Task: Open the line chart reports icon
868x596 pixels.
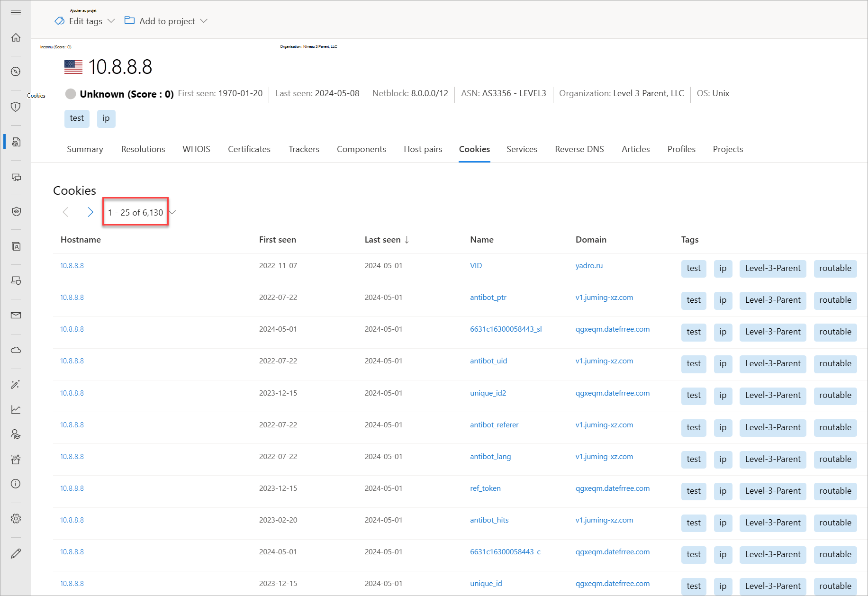Action: 16,409
